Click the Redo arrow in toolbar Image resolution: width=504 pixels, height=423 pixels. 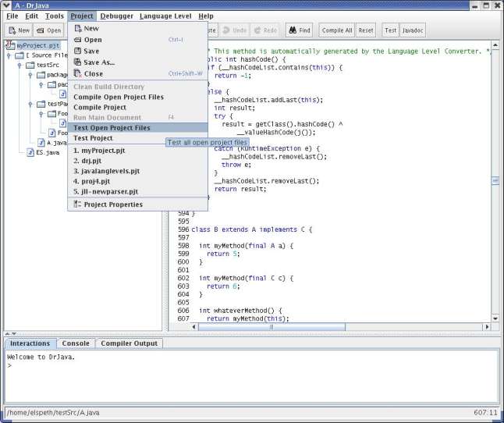point(257,30)
